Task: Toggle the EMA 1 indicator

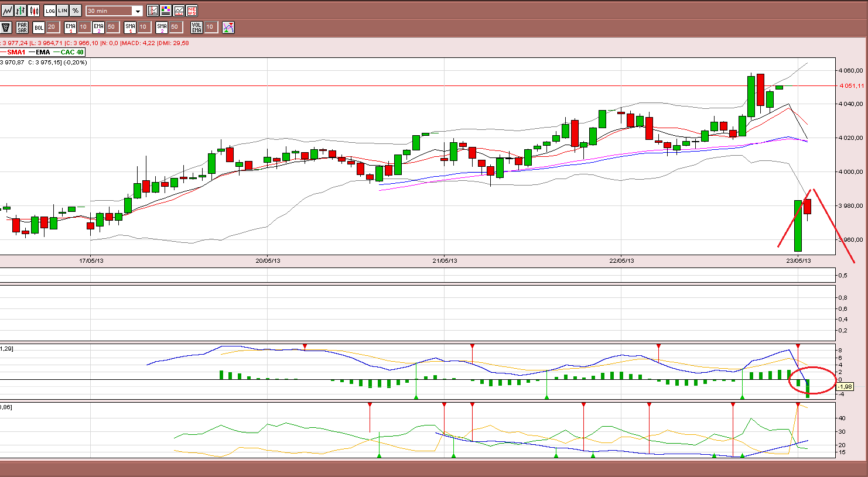Action: tap(70, 27)
